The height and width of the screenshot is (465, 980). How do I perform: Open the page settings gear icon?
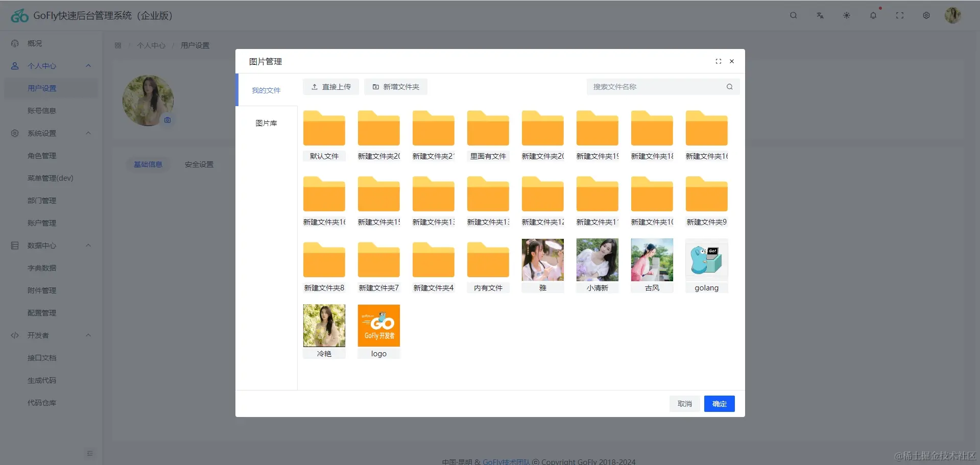tap(926, 15)
